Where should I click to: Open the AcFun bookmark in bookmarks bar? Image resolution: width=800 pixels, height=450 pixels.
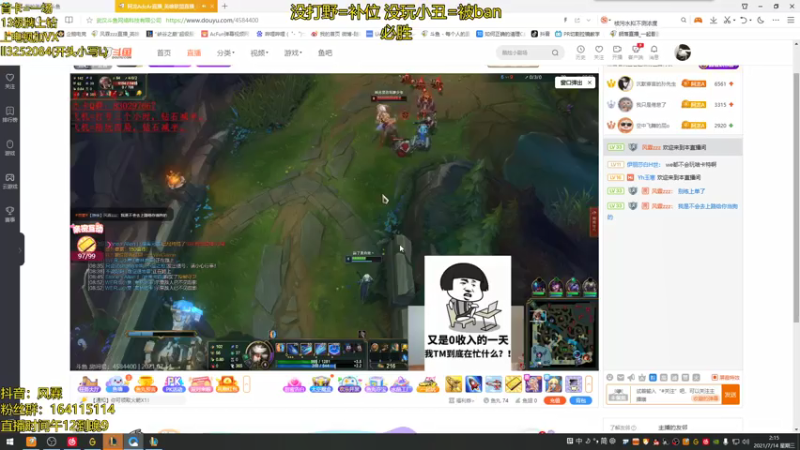click(x=225, y=34)
